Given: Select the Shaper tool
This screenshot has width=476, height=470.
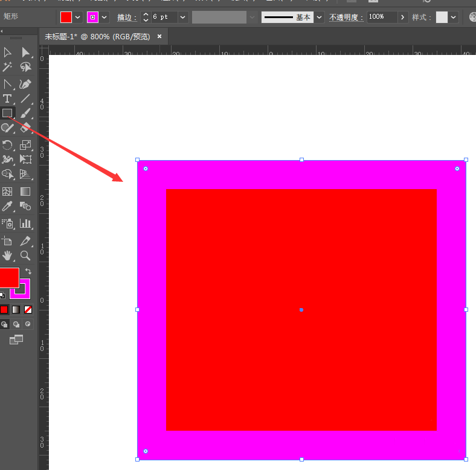Looking at the screenshot, I should tap(7, 128).
